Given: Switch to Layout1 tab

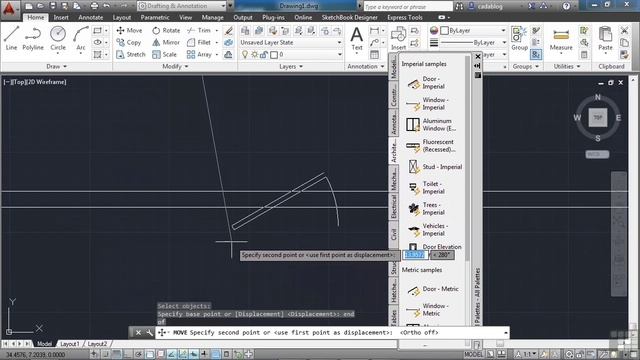Looking at the screenshot, I should 70,344.
